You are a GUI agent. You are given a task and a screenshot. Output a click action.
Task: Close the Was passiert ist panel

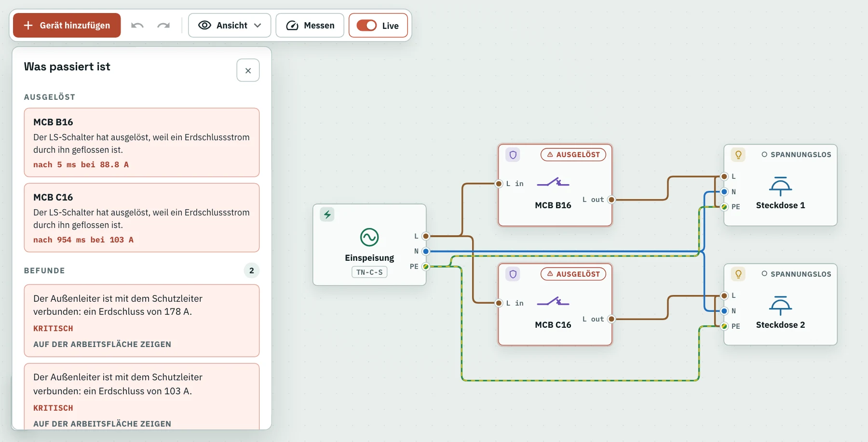(x=248, y=70)
